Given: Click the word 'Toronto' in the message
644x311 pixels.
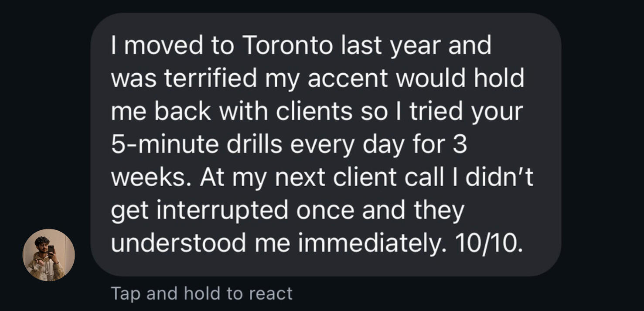Looking at the screenshot, I should (x=287, y=45).
